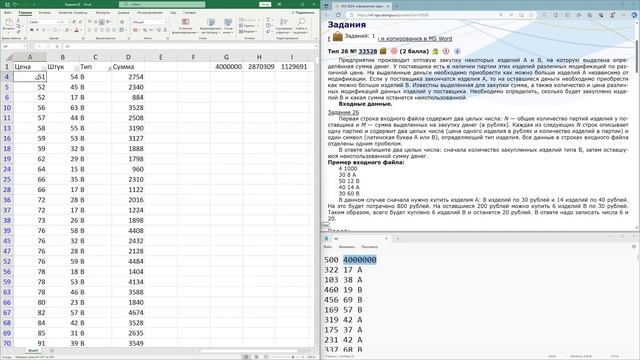Click the Excel undo arrow in title bar
This screenshot has height=360, width=640.
pyautogui.click(x=15, y=4)
